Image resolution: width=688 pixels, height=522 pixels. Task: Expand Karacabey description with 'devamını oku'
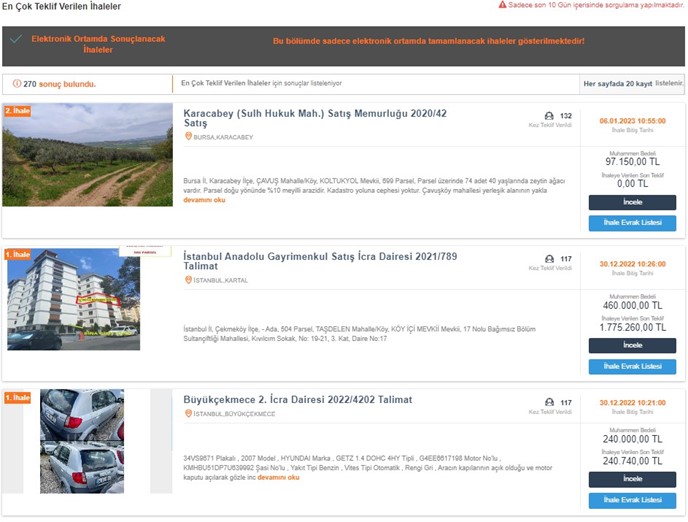(x=204, y=200)
